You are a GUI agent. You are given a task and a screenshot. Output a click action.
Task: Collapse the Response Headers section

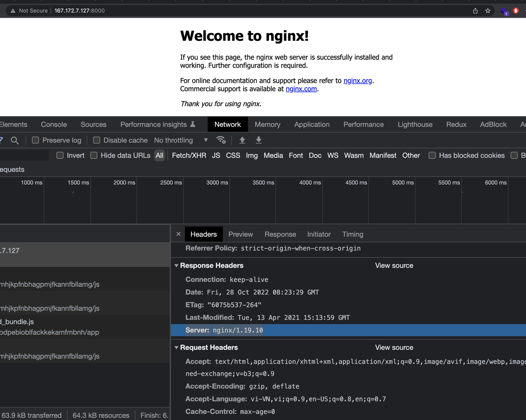[176, 266]
